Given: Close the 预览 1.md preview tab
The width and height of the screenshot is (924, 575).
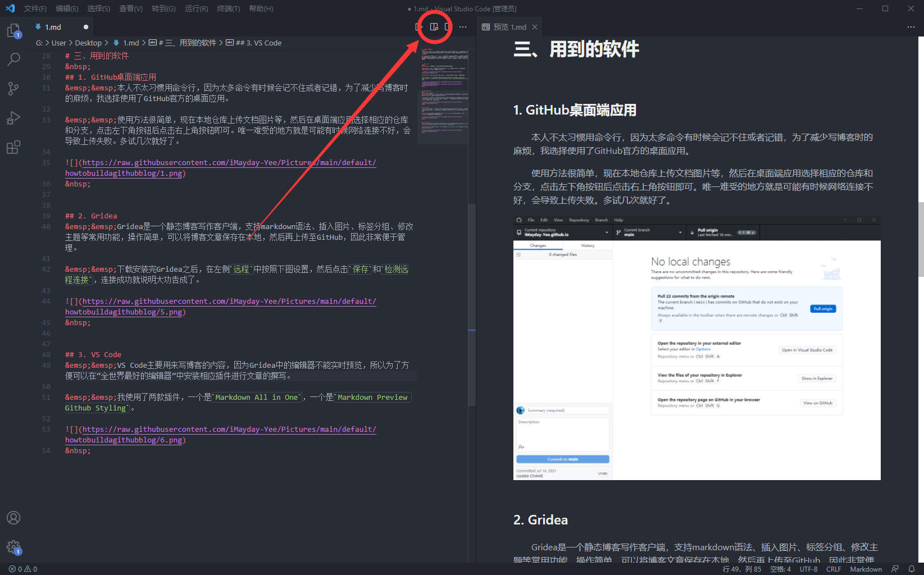Looking at the screenshot, I should pyautogui.click(x=535, y=27).
